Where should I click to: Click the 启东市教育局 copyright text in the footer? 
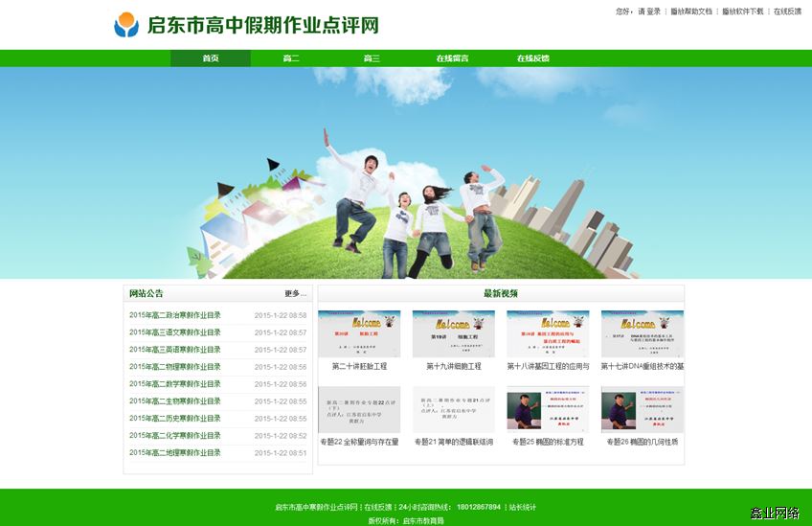pos(423,521)
